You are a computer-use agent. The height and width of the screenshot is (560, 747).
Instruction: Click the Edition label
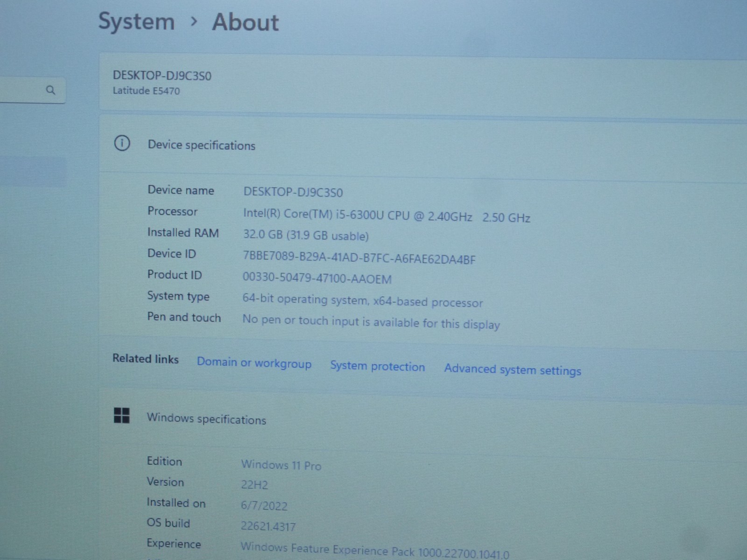164,461
